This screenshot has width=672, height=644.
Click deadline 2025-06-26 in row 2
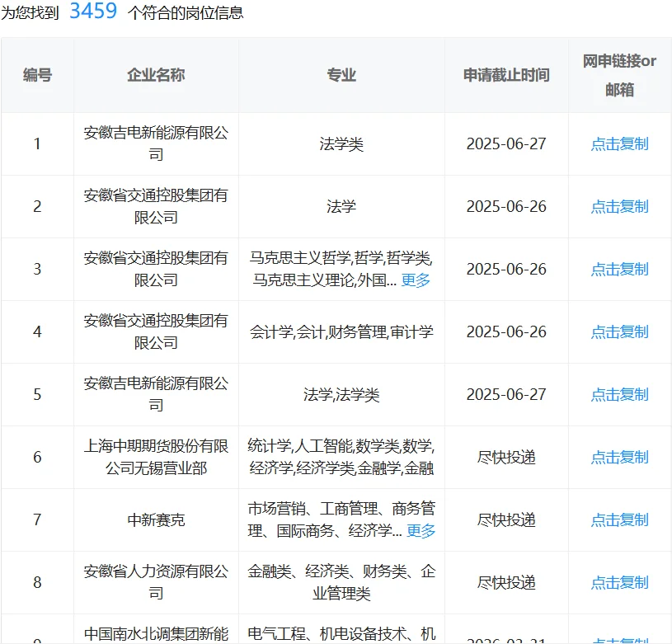(506, 206)
